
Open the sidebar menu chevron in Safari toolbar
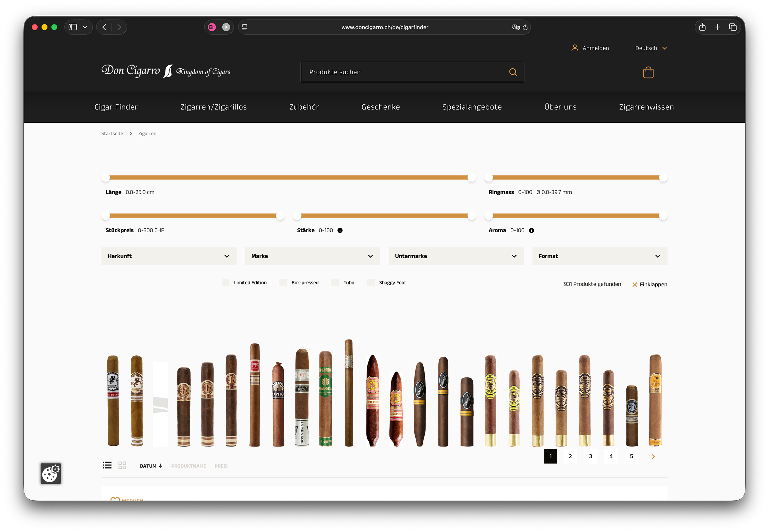click(85, 27)
